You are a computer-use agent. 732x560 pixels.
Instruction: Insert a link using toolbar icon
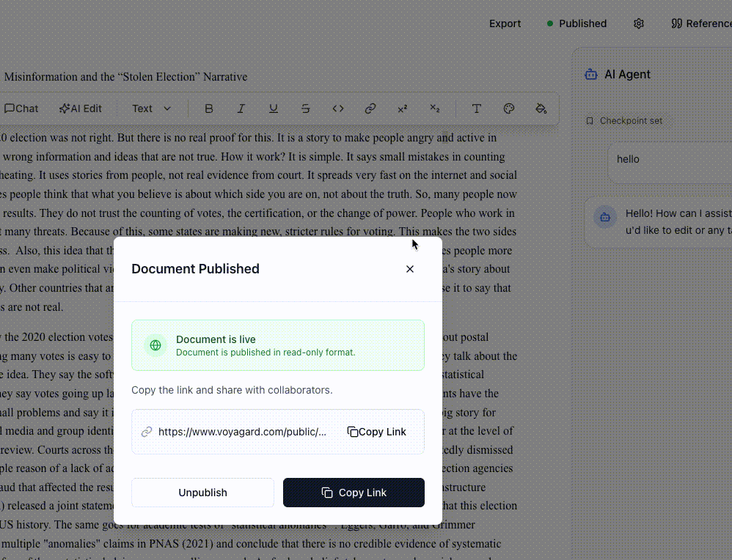(370, 108)
